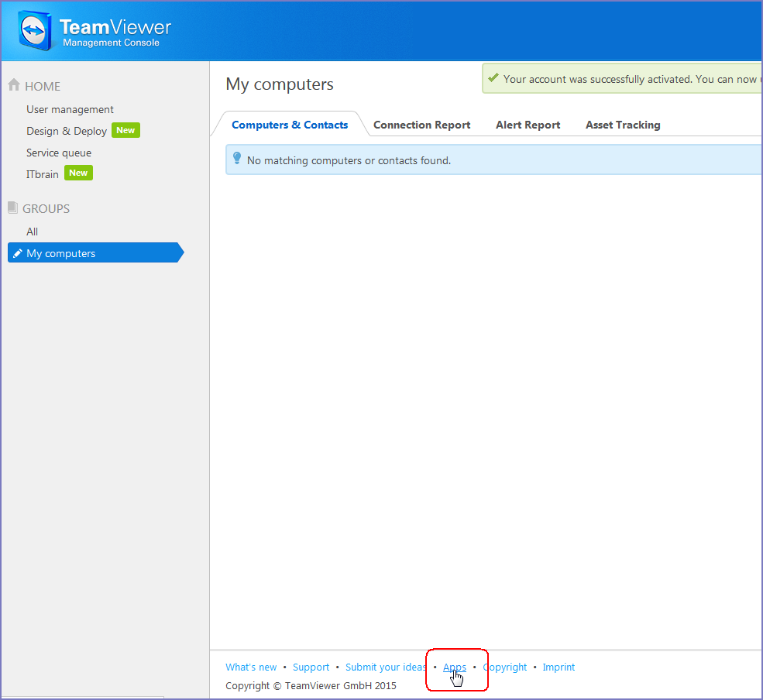The width and height of the screenshot is (763, 700).
Task: Open User management
Action: pos(70,109)
